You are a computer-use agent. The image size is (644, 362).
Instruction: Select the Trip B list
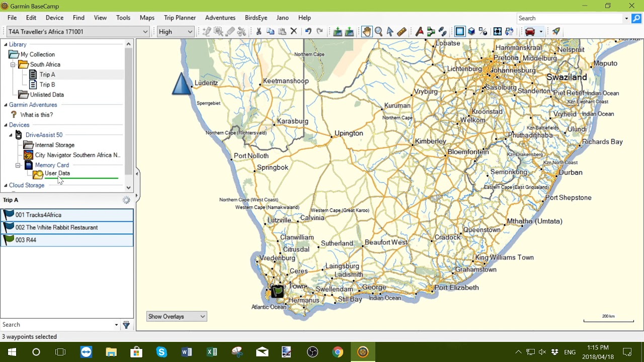point(47,84)
